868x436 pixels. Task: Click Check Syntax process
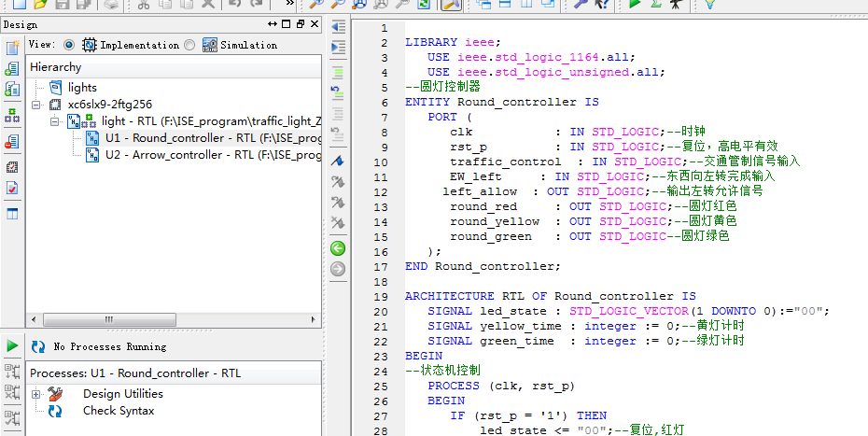click(118, 411)
